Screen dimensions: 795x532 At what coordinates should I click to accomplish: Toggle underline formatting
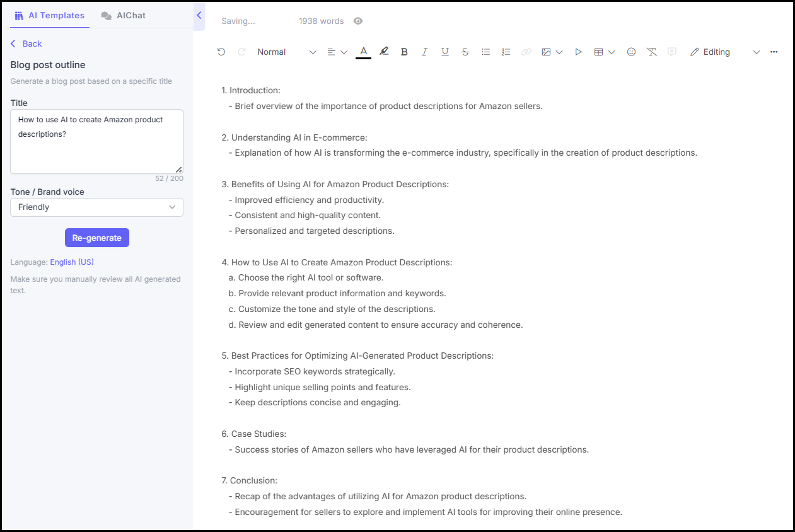pyautogui.click(x=445, y=52)
